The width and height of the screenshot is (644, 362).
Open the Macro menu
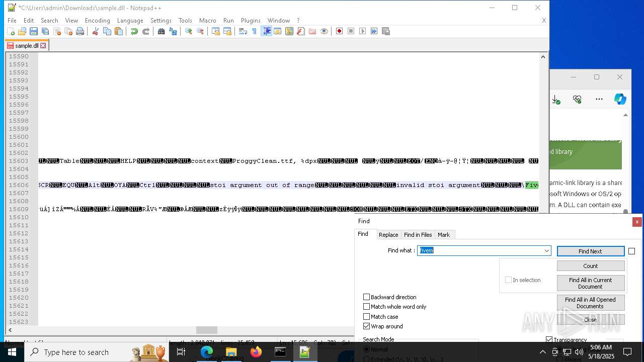pos(207,21)
